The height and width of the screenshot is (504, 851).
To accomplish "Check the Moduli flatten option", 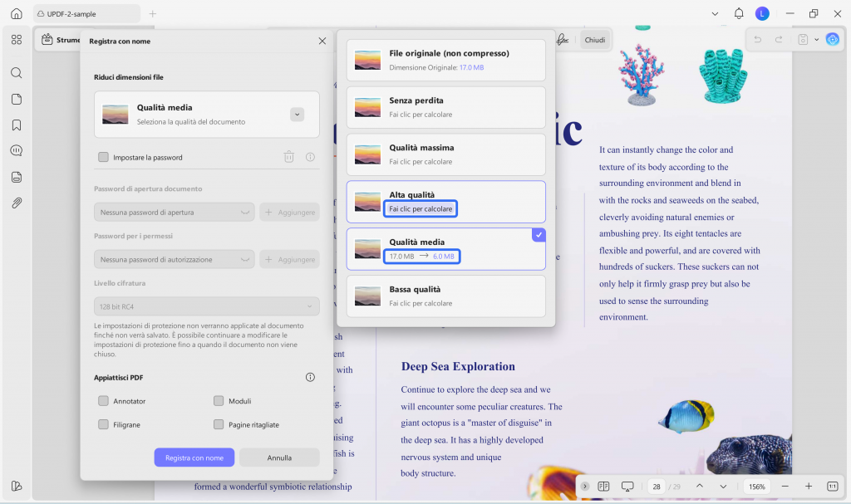I will click(x=219, y=401).
